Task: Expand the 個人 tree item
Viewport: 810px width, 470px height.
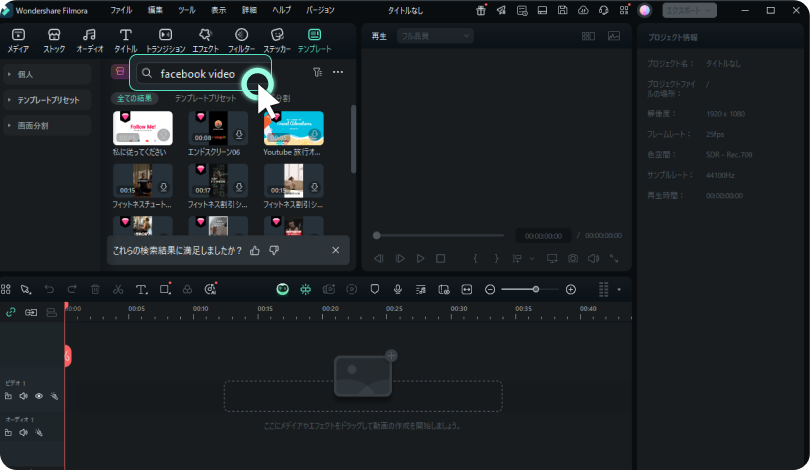Action: (47, 74)
